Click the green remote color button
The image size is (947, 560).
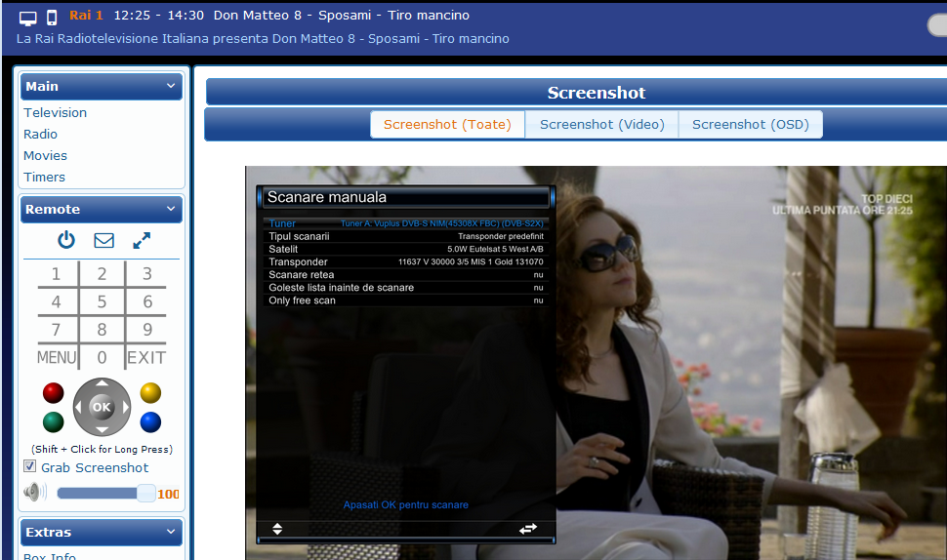click(x=53, y=421)
